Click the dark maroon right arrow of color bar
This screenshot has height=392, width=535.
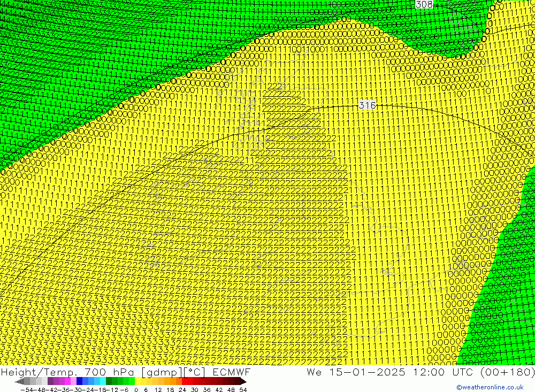(243, 381)
